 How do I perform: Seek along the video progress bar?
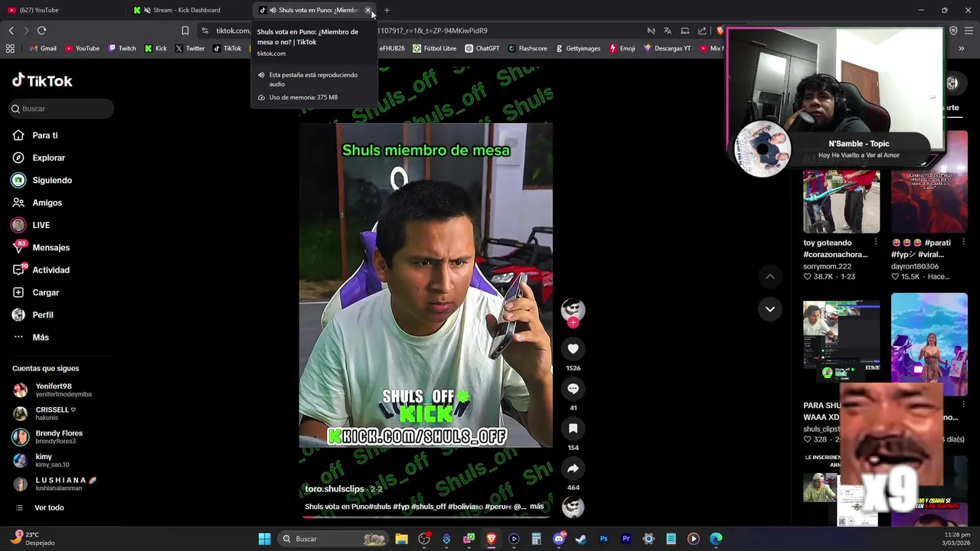[425, 517]
